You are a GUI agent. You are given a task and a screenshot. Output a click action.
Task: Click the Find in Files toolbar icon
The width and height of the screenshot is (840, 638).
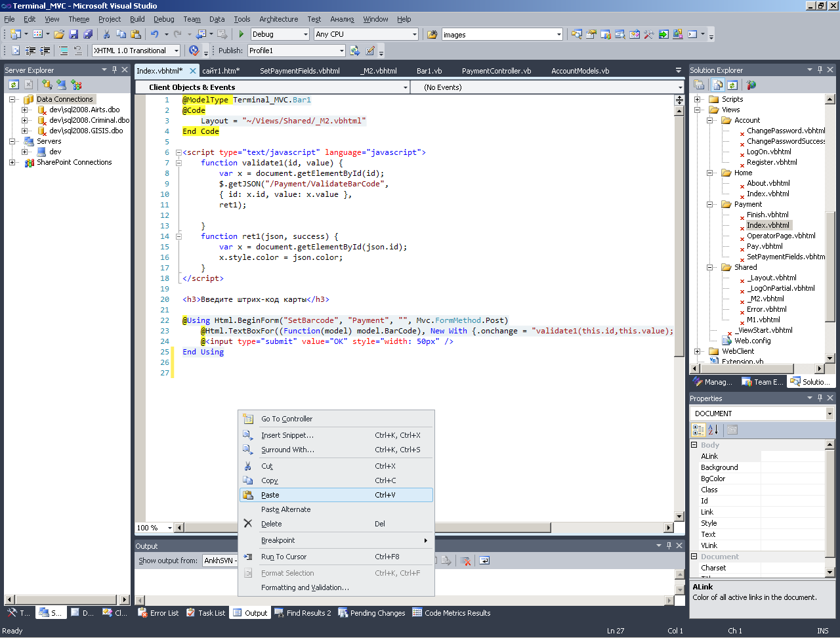click(432, 34)
